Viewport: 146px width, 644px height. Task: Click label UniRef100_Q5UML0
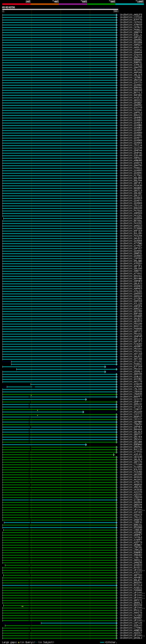pos(131,371)
